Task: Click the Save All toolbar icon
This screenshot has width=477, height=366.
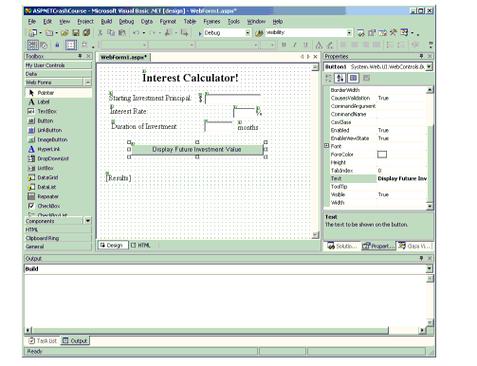Action: pos(86,33)
